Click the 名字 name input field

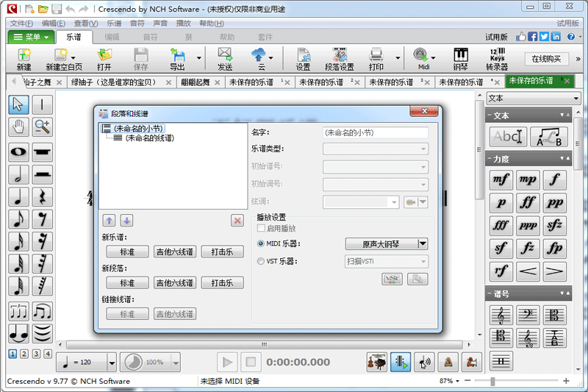pyautogui.click(x=376, y=132)
